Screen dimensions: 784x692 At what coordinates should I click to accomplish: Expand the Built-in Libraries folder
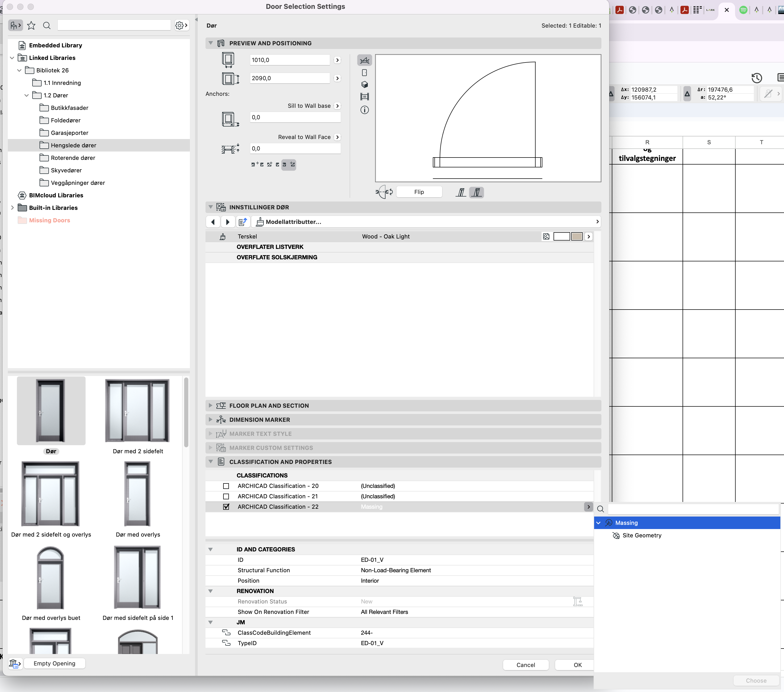tap(12, 208)
